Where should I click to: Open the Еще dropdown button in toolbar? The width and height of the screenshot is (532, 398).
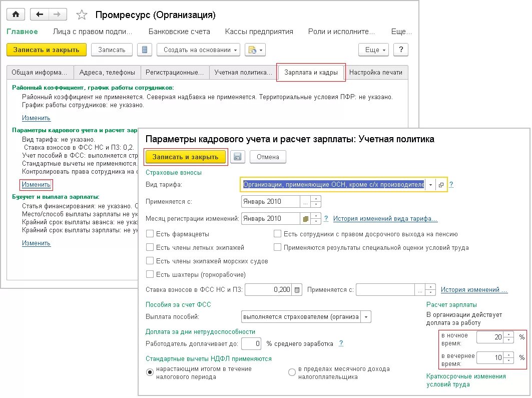pos(373,50)
